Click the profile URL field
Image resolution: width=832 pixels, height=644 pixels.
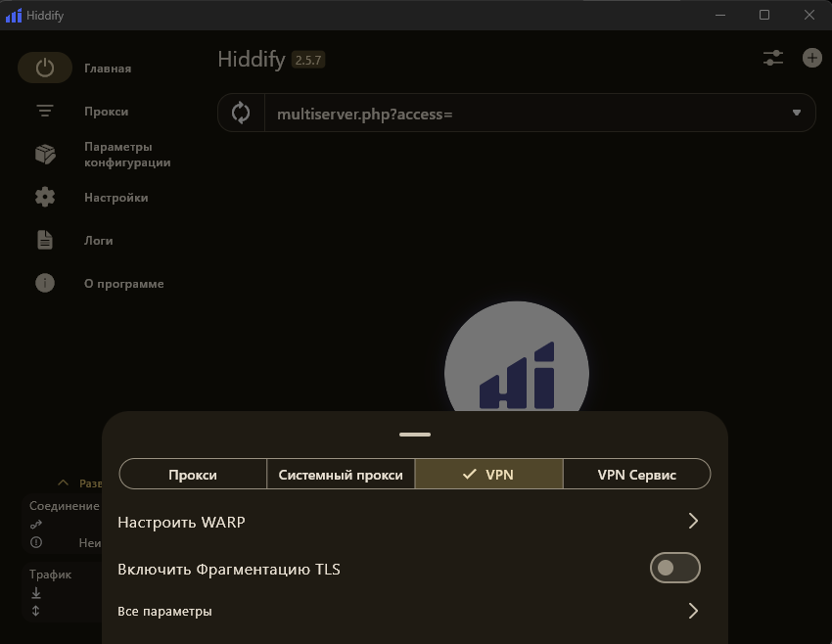(x=440, y=112)
